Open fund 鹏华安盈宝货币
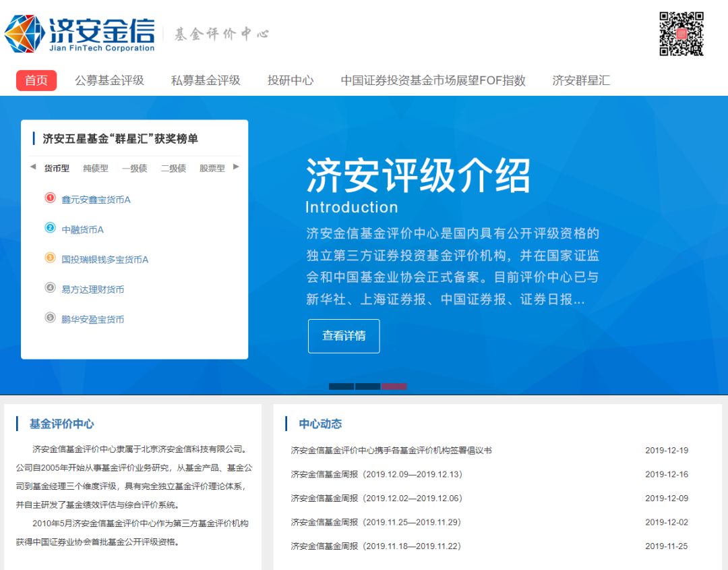728x570 pixels. 93,319
